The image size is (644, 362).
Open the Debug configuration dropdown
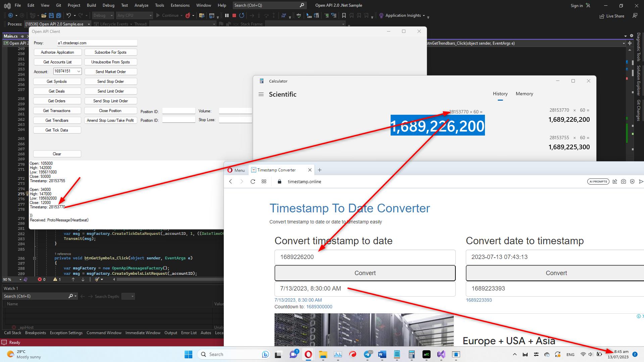112,15
